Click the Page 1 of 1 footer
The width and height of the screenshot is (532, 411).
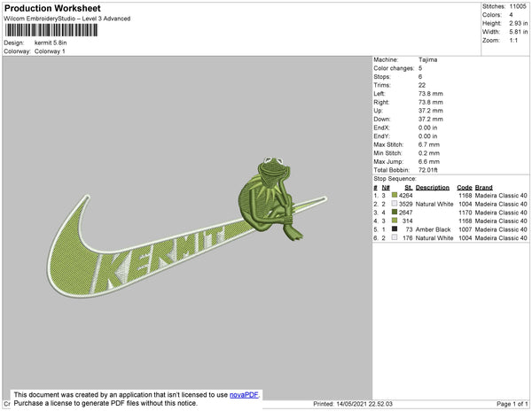point(512,404)
